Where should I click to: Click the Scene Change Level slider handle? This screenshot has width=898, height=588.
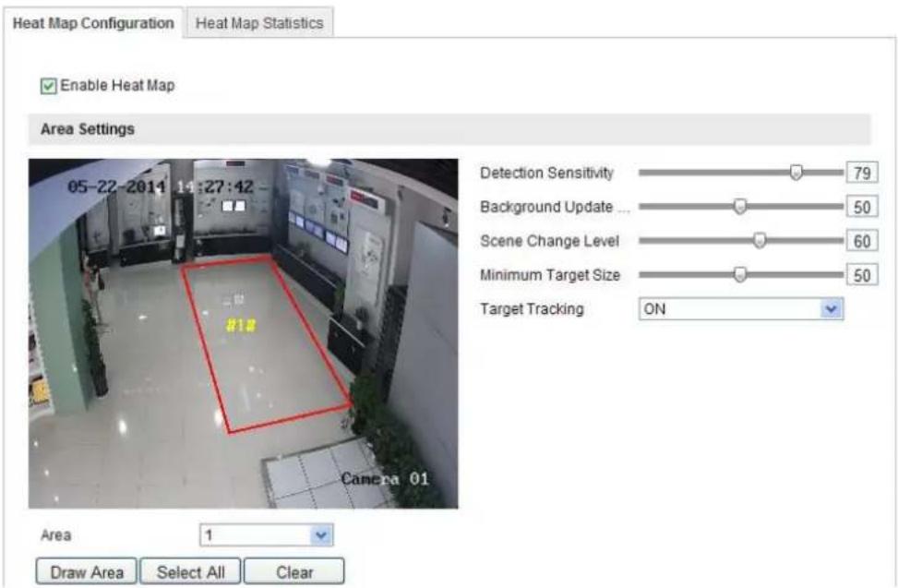[760, 241]
